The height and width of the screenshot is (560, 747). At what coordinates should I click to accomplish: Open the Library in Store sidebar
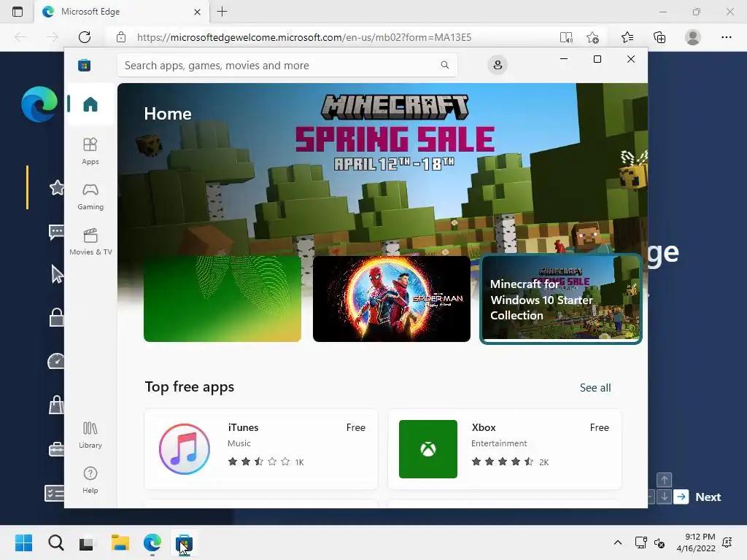(90, 435)
